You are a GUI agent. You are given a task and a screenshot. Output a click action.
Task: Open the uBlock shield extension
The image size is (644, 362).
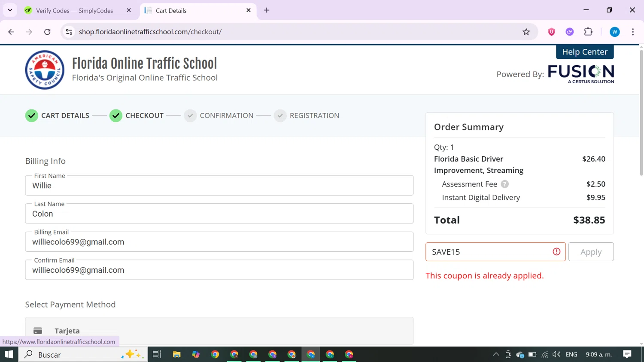(552, 32)
